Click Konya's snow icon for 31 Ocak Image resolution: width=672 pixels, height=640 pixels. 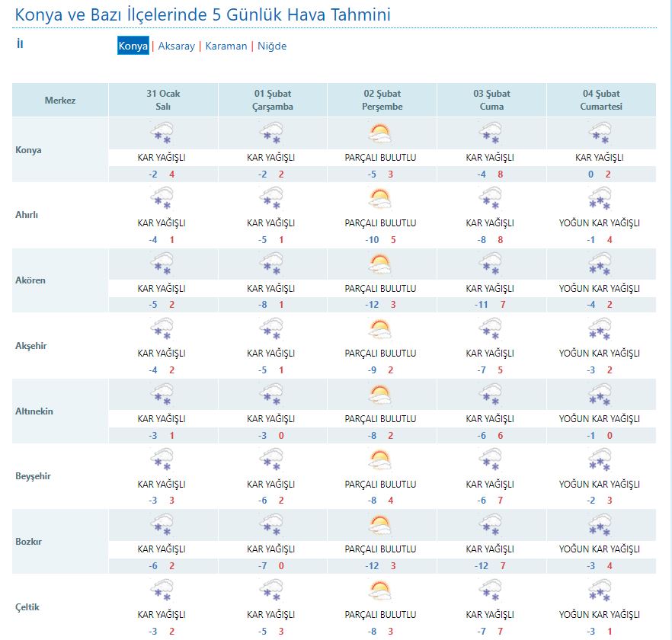click(x=162, y=135)
